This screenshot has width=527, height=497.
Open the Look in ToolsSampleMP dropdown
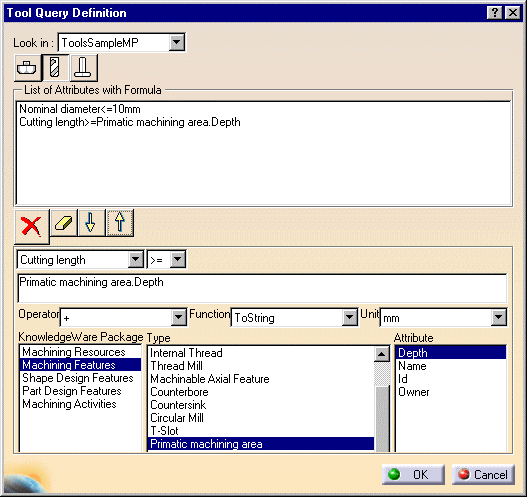pos(177,42)
